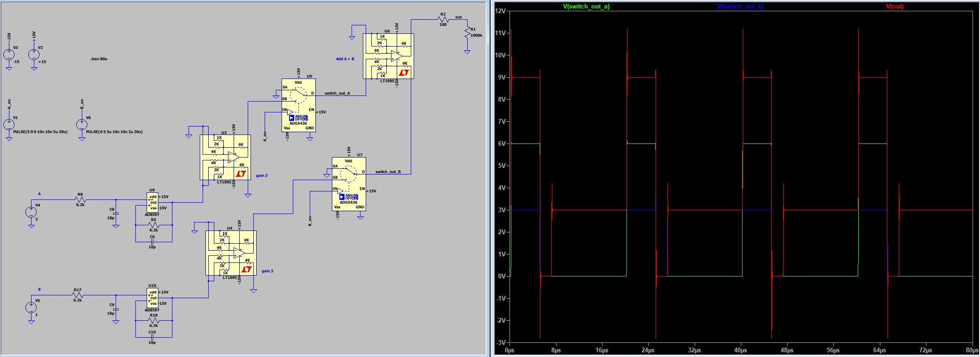This screenshot has width=980, height=357.
Task: Select voltage source V3 labeled -15
Action: point(9,55)
